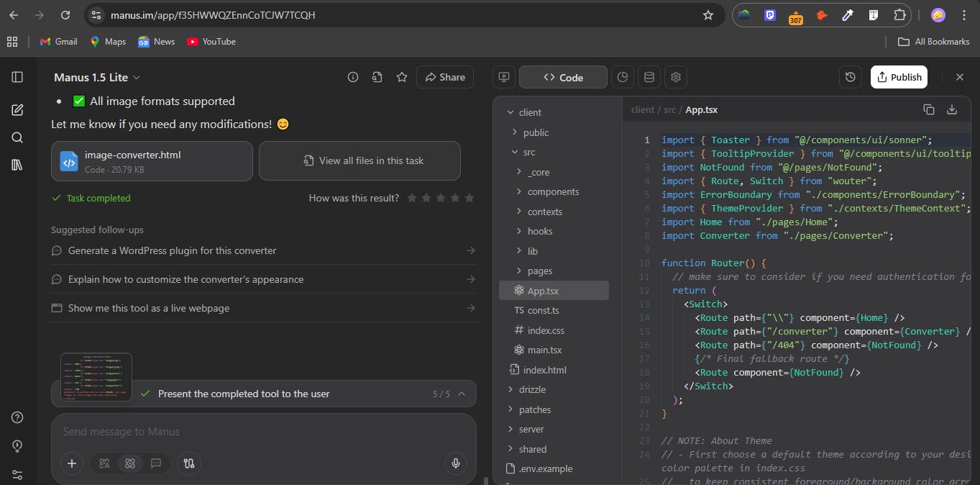This screenshot has height=485, width=980.
Task: Click the preview screen icon
Action: click(504, 77)
